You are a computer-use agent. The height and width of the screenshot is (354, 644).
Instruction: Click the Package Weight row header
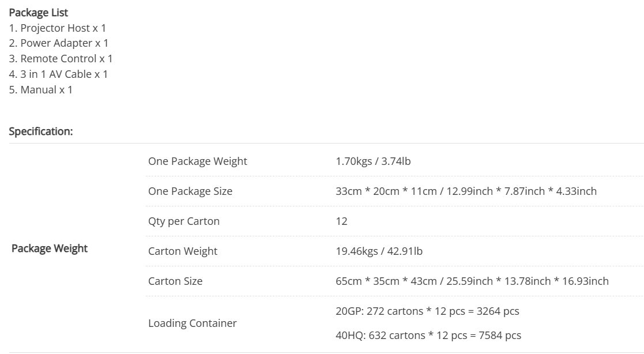50,248
